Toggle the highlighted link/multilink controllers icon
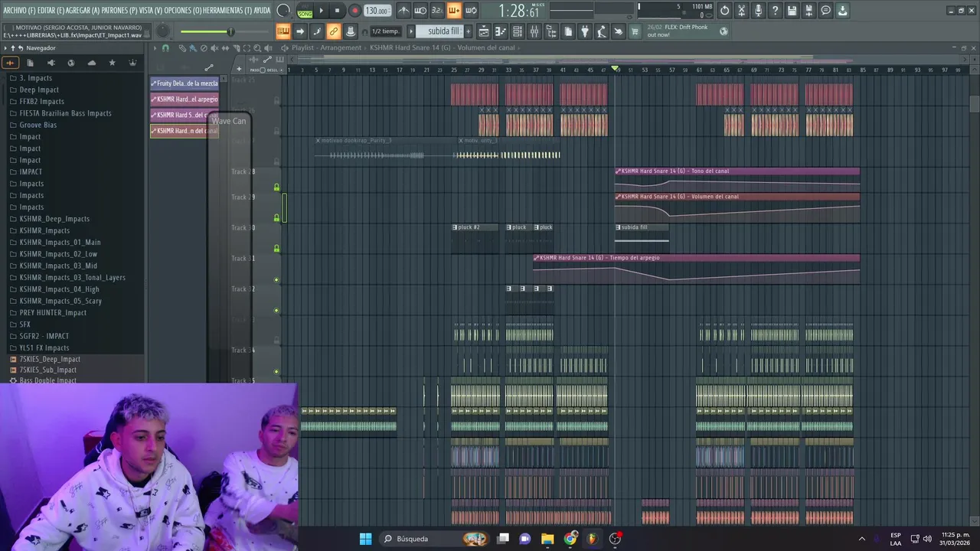 [x=333, y=31]
